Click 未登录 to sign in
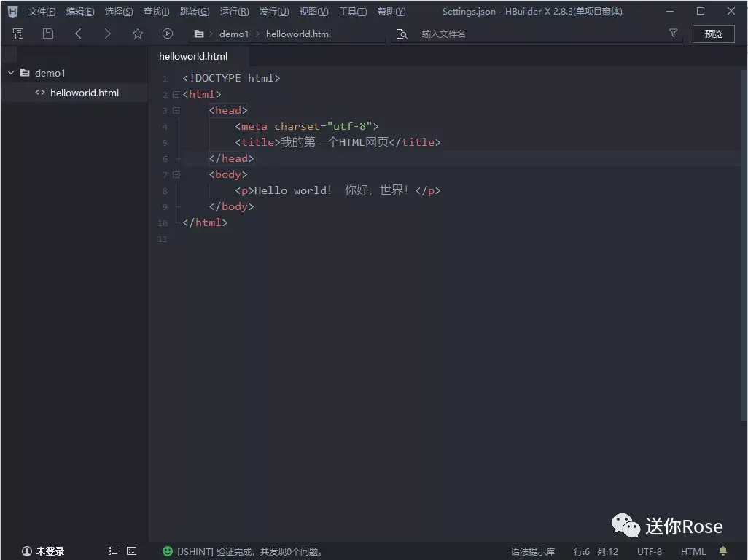Screen dimensions: 748x560 42,551
